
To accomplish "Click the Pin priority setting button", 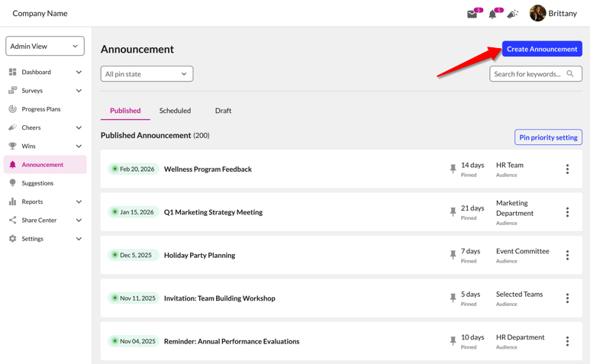I will click(x=548, y=137).
